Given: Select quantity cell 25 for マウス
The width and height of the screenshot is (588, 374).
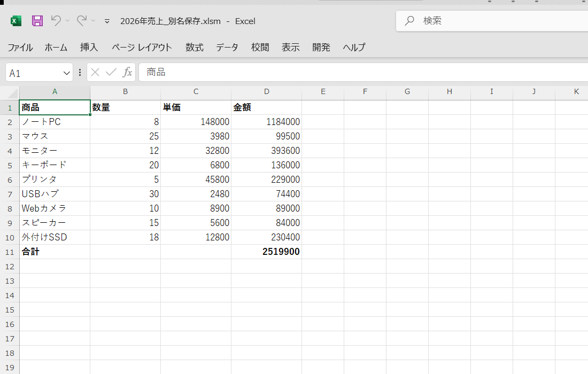Looking at the screenshot, I should point(125,136).
